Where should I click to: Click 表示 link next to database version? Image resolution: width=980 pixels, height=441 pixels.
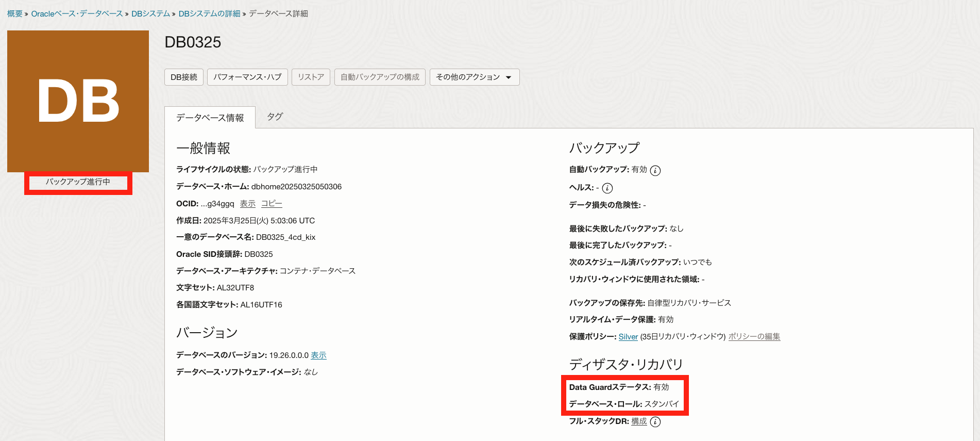[x=318, y=355]
